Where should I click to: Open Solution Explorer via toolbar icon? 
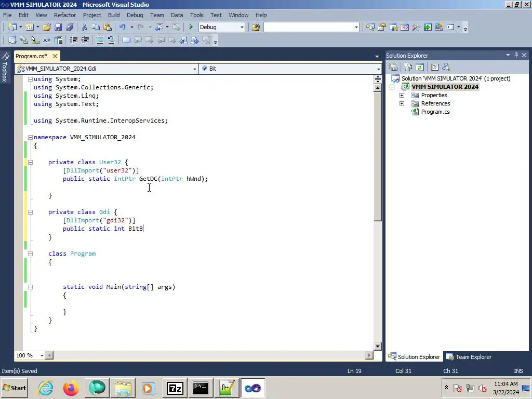coord(370,27)
